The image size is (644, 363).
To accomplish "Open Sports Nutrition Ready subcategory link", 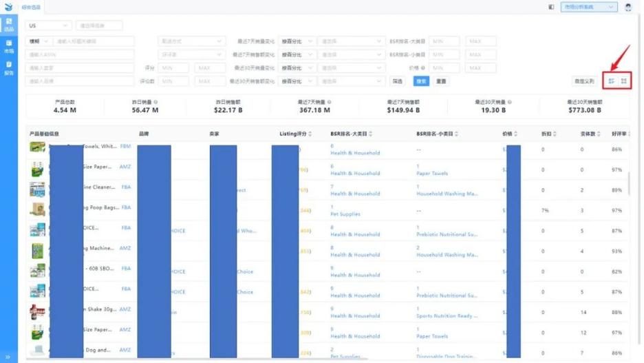I will coord(447,315).
